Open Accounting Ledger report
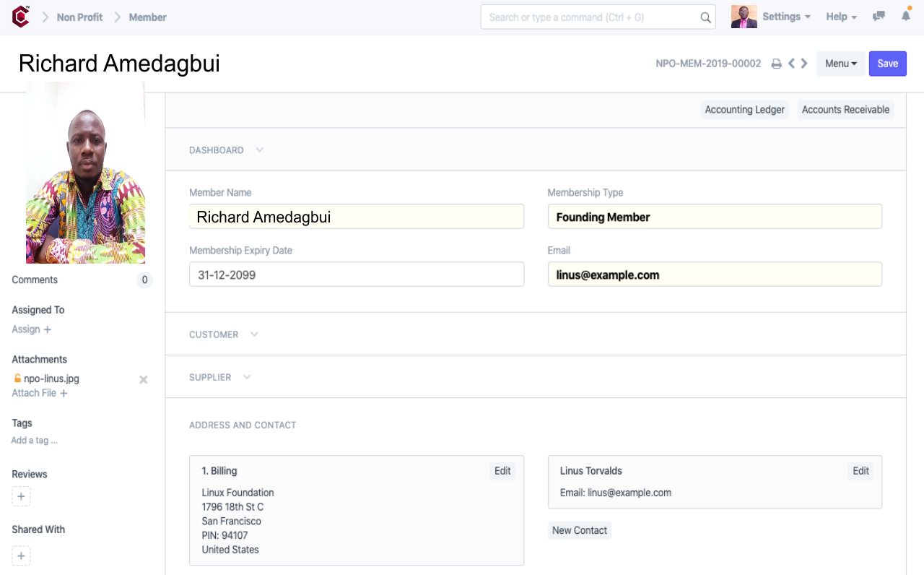Image resolution: width=924 pixels, height=575 pixels. [x=744, y=110]
